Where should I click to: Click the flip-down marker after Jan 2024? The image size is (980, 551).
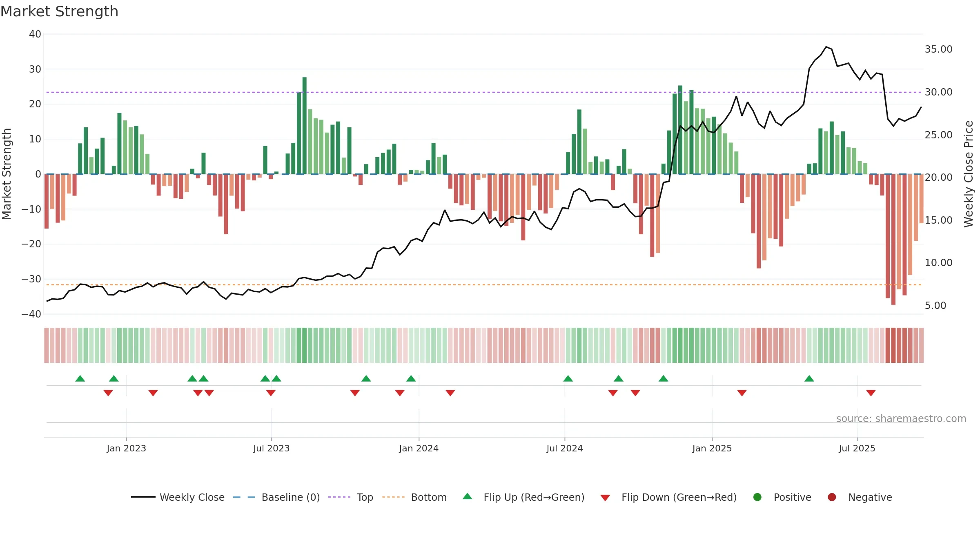pyautogui.click(x=450, y=393)
